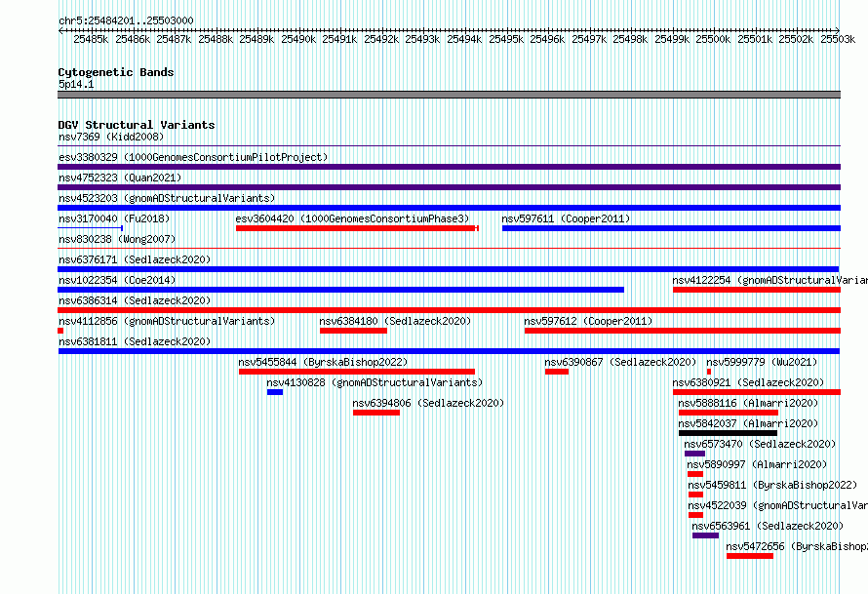This screenshot has height=594, width=868.
Task: Click the 25503k ruler position
Action: tap(838, 39)
